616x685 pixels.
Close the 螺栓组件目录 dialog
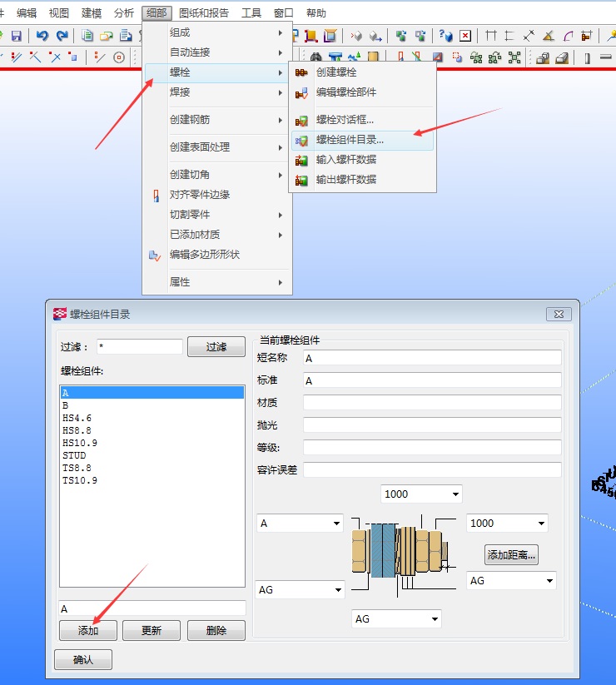pos(559,314)
